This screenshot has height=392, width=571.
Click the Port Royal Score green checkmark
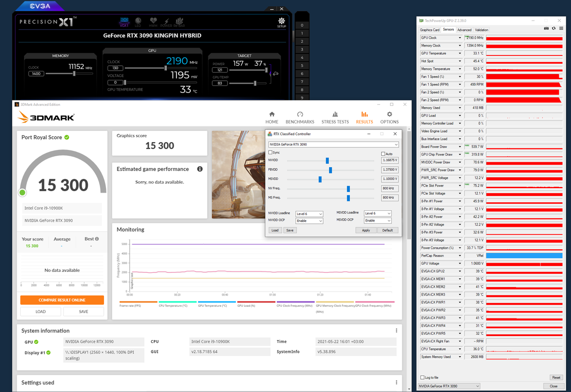click(67, 138)
